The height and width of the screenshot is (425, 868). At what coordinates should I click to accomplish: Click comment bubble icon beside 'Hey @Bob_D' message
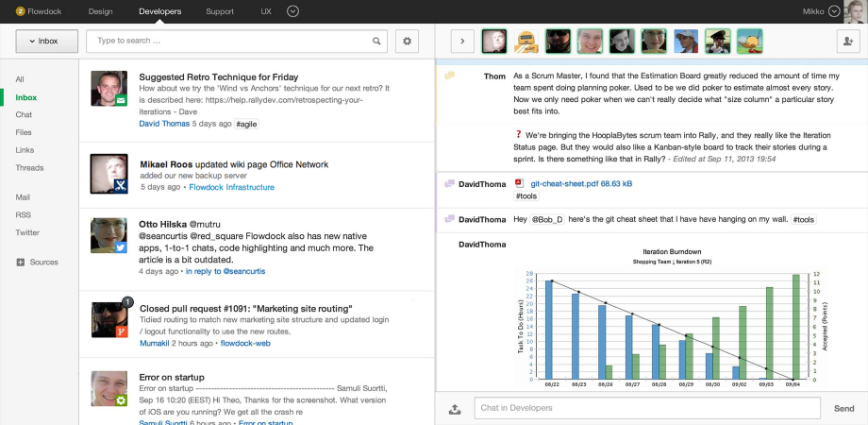(449, 219)
